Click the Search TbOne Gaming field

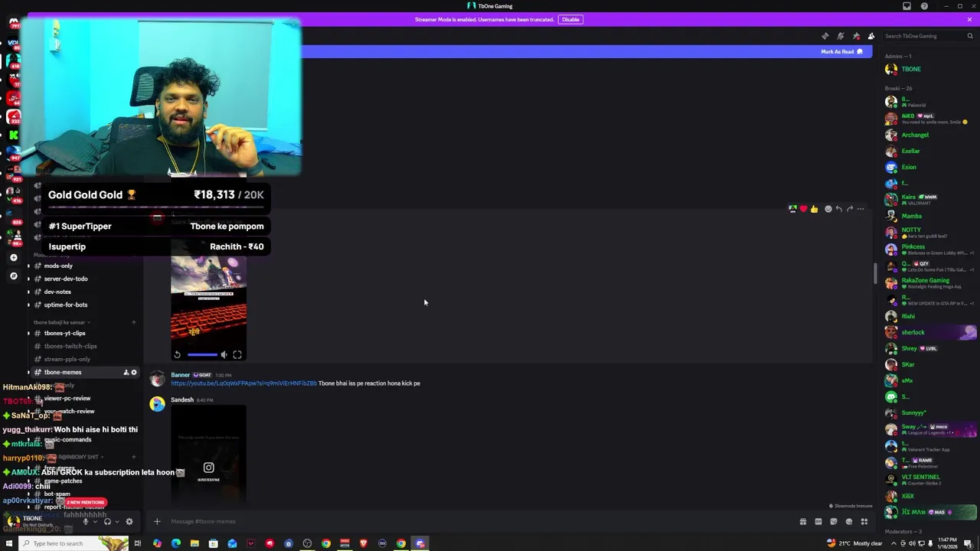tap(928, 36)
